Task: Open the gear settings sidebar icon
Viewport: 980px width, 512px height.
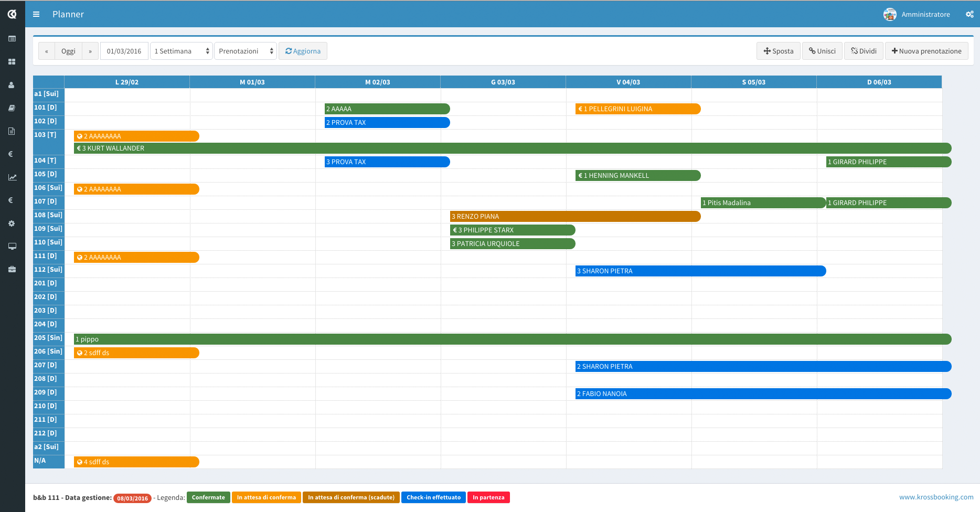Action: 12,223
